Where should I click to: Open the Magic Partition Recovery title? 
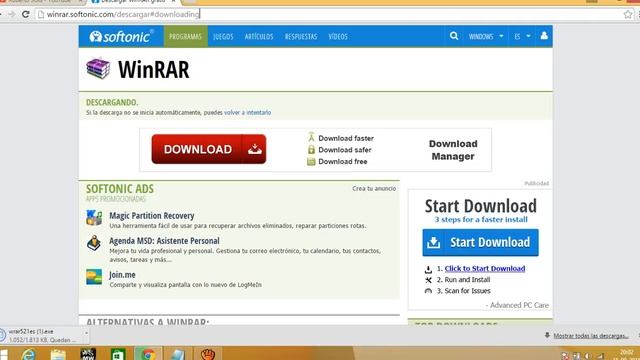(x=151, y=216)
